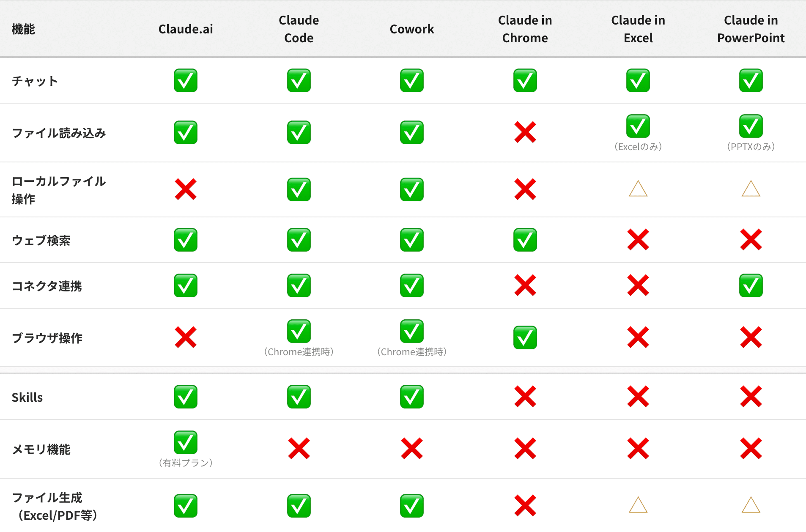Click the red X for Claude in PowerPoint web search
Viewport: 806px width, 532px height.
point(751,240)
